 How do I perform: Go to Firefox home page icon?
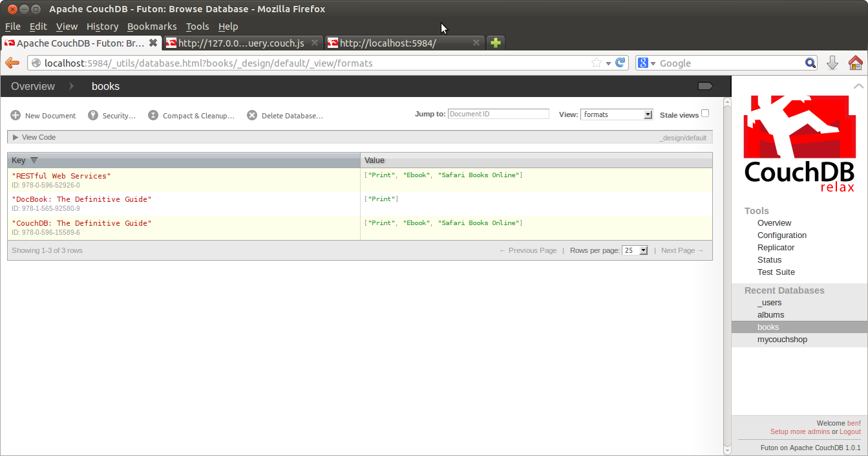click(x=855, y=63)
